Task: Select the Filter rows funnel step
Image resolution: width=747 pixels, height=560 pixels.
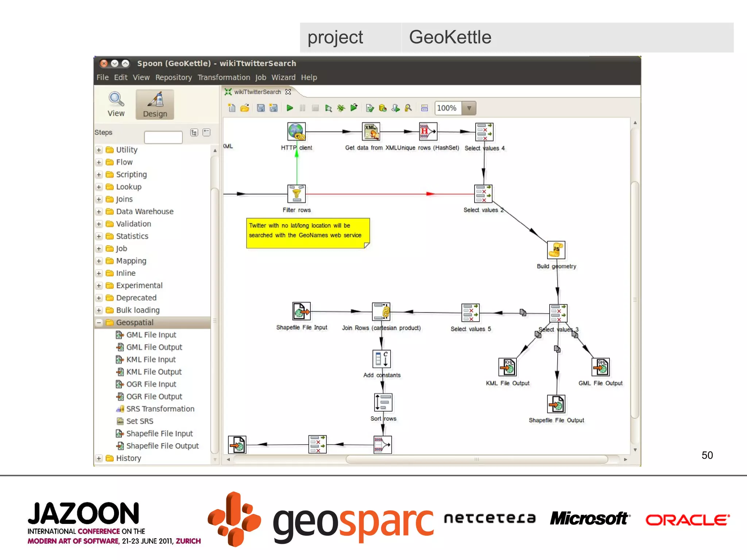Action: pos(296,194)
